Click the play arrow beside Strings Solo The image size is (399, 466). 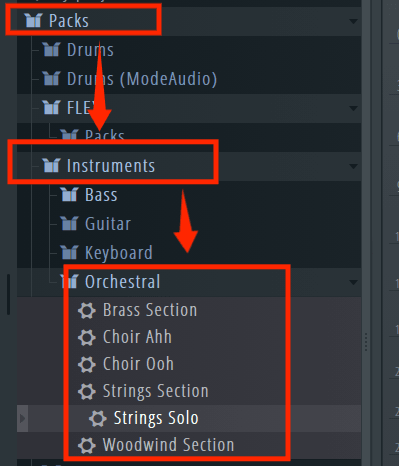(22, 418)
